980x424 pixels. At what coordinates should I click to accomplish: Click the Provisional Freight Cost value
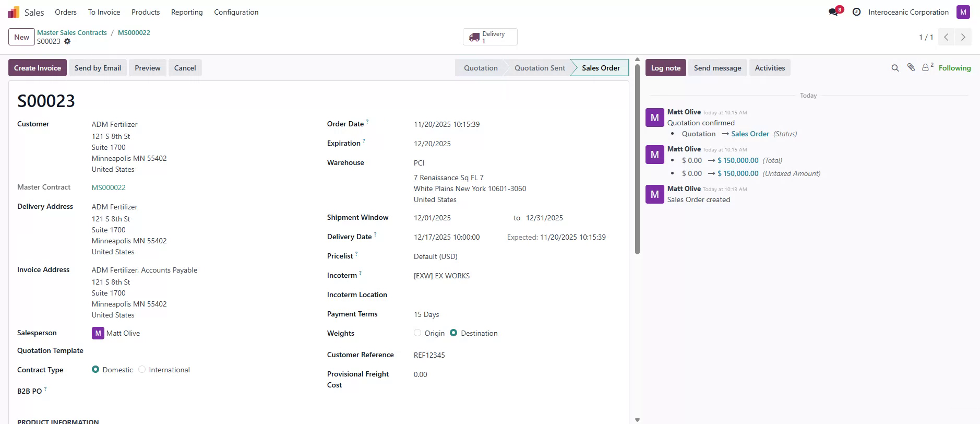pyautogui.click(x=420, y=374)
